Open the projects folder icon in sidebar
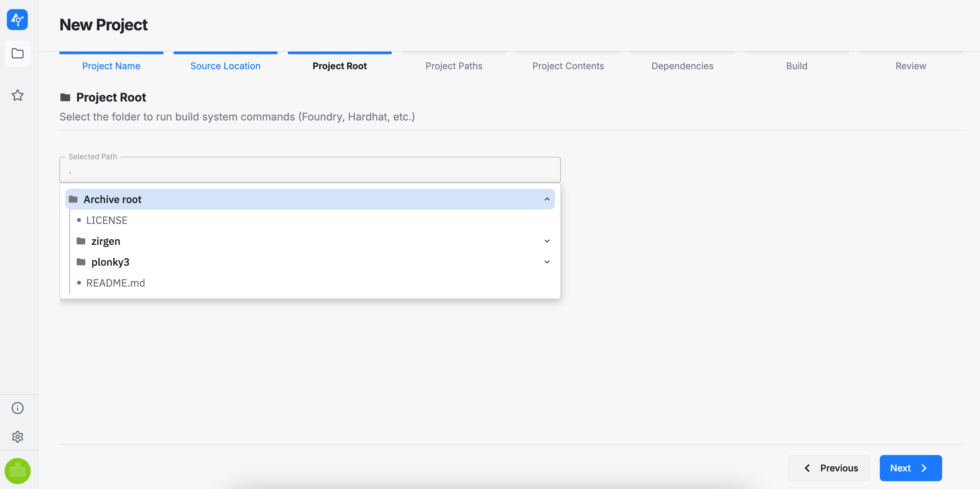The height and width of the screenshot is (489, 980). [18, 53]
